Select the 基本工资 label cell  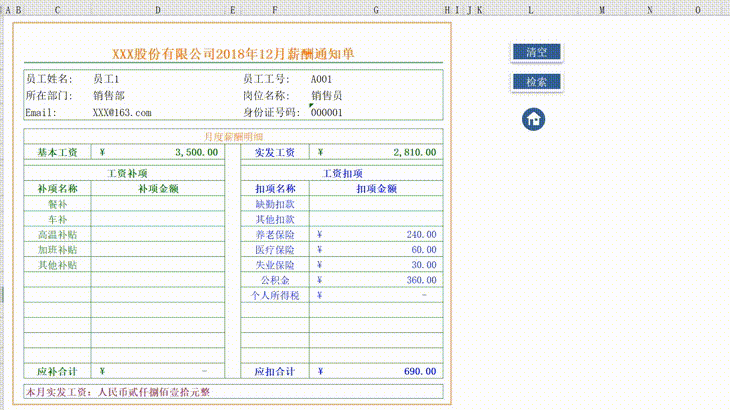coord(57,152)
